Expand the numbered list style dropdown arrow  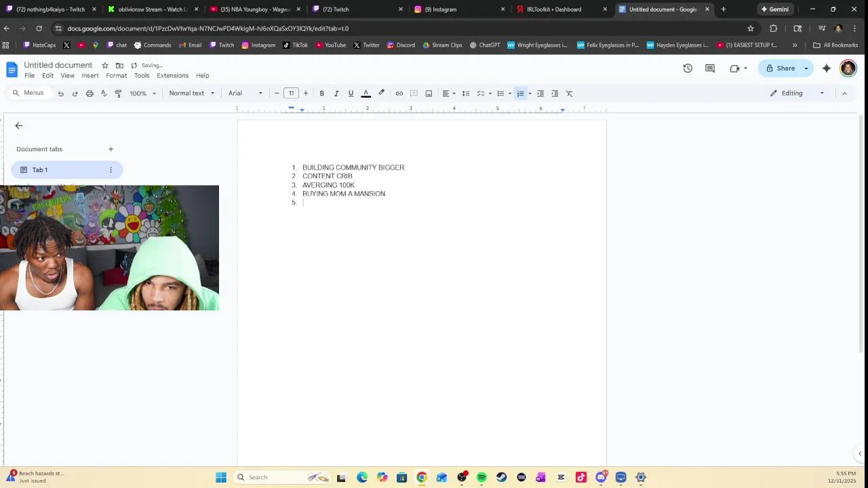pos(530,94)
